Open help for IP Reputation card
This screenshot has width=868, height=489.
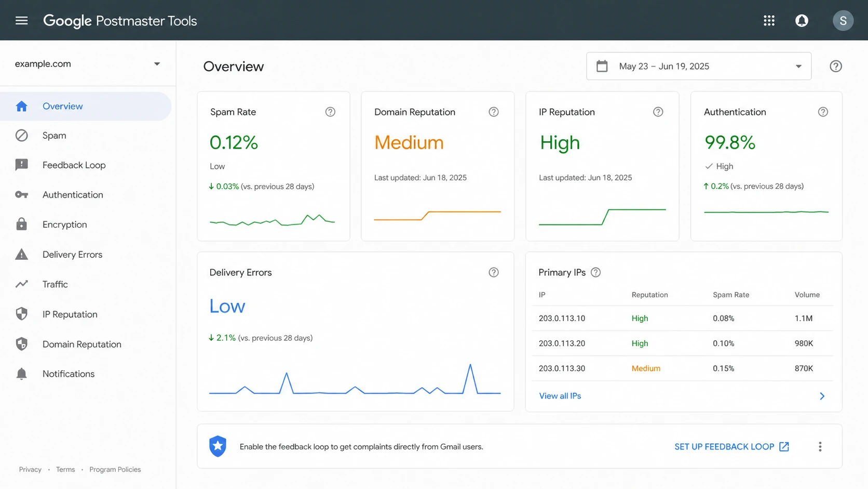pyautogui.click(x=658, y=112)
